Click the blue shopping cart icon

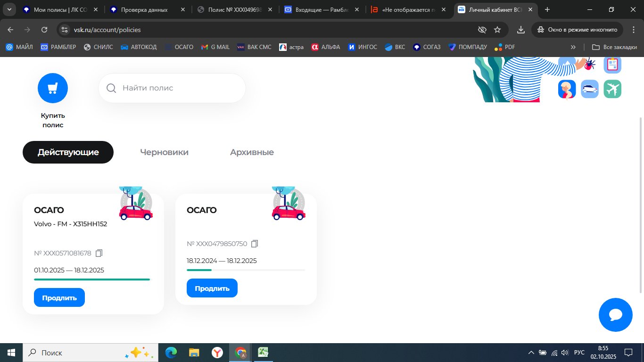(x=53, y=88)
